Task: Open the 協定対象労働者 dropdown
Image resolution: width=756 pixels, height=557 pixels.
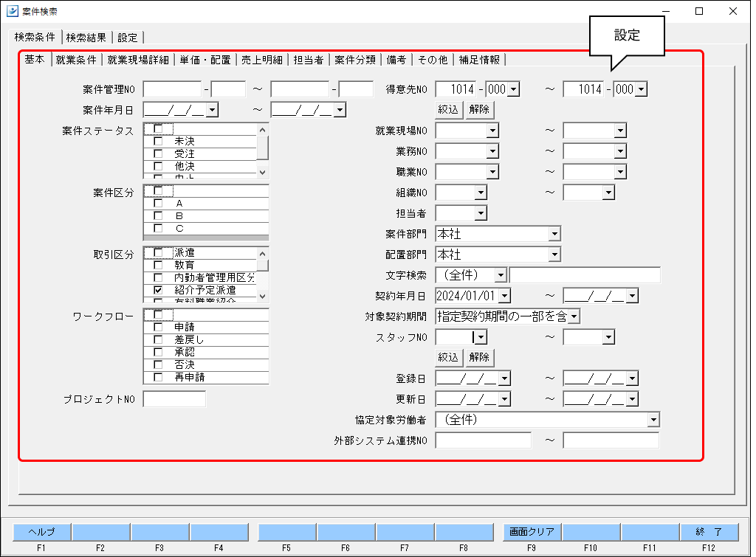Action: pos(653,420)
